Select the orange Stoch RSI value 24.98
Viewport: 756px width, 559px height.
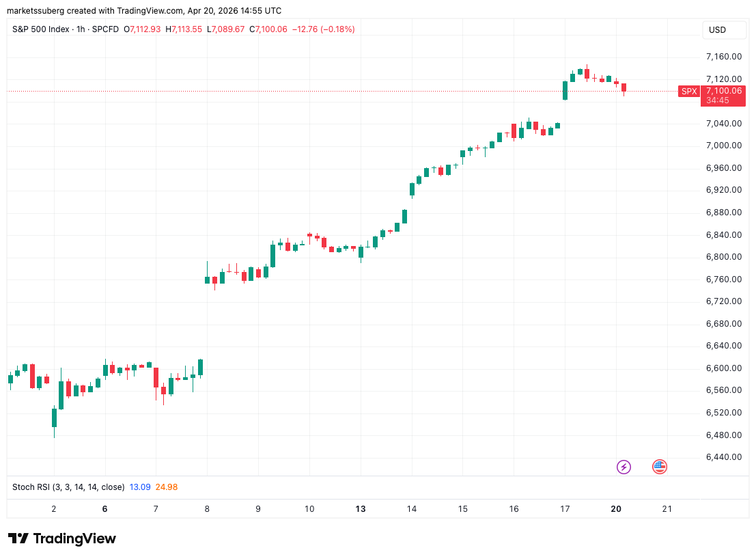tap(166, 487)
